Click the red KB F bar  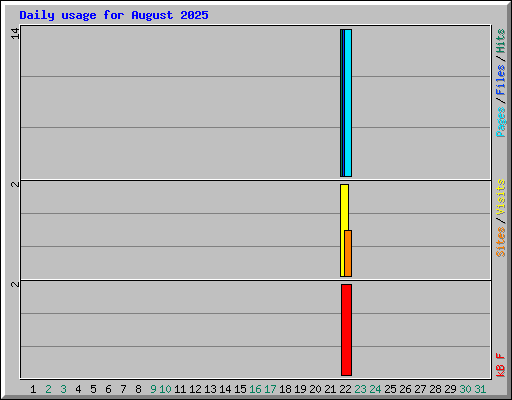point(346,330)
